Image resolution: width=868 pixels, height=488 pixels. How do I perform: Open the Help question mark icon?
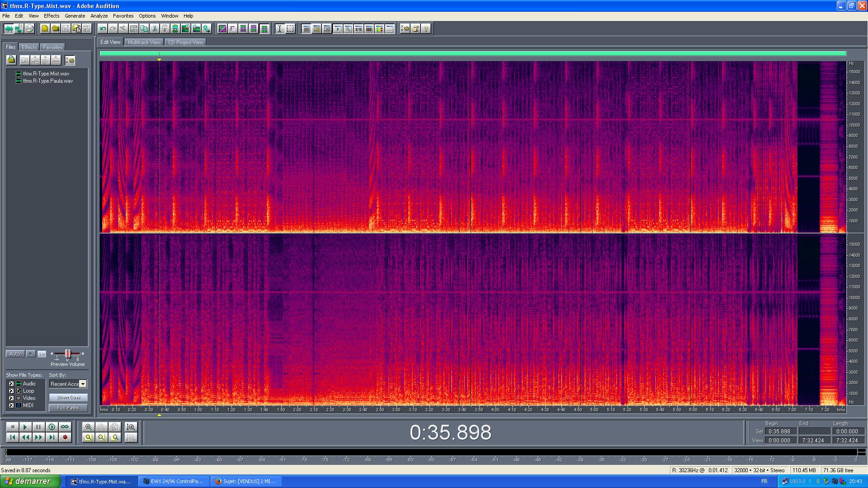[x=426, y=28]
